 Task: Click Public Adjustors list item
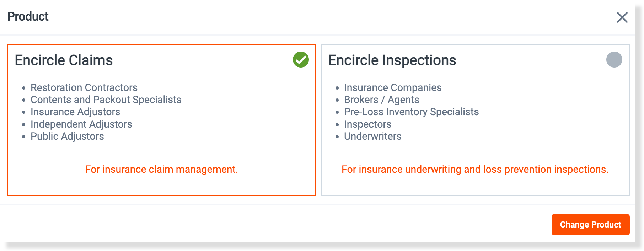67,136
